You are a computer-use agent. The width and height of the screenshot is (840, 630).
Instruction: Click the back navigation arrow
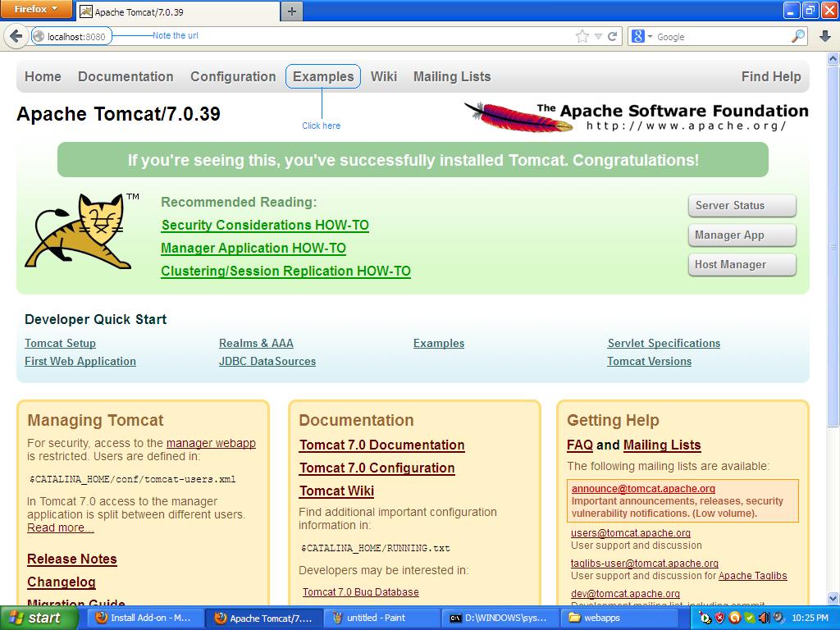tap(16, 36)
